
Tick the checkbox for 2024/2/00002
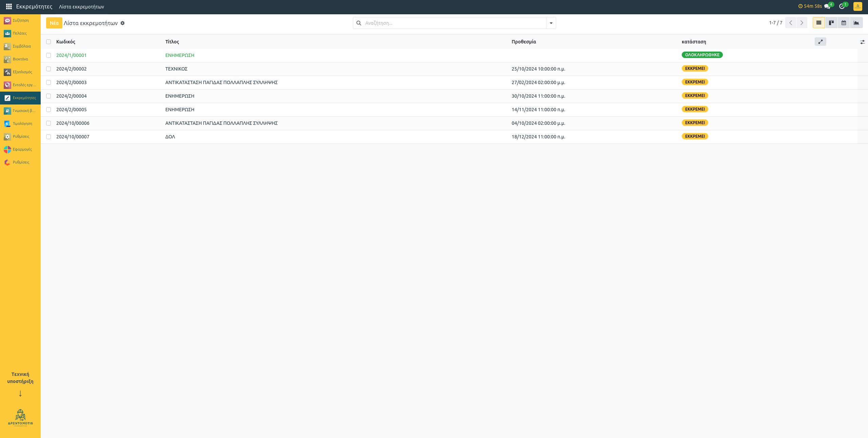(x=49, y=69)
